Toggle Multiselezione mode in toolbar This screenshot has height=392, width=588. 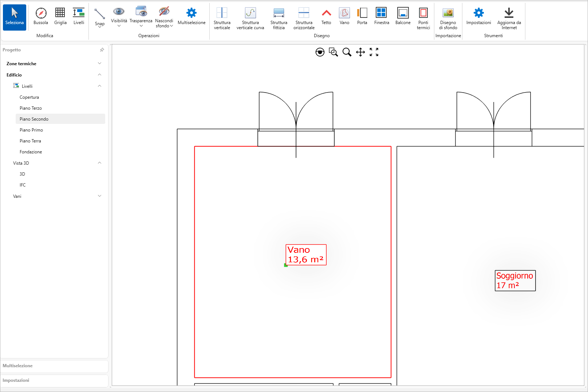pyautogui.click(x=192, y=17)
